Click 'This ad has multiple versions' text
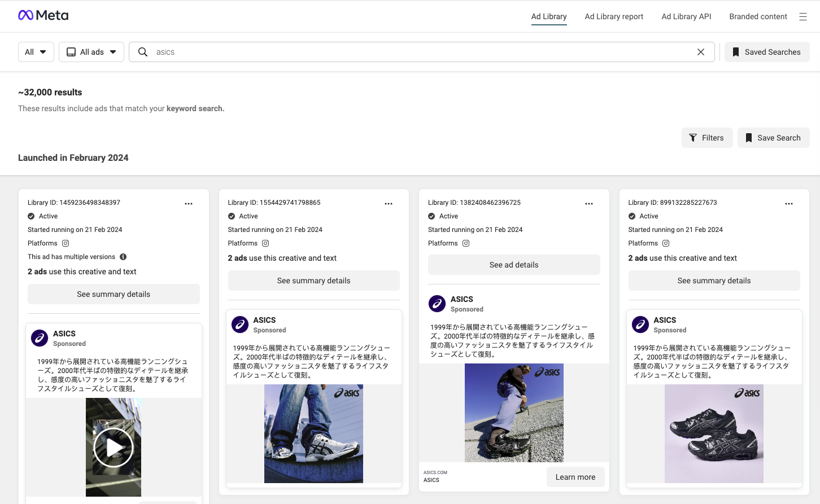The width and height of the screenshot is (820, 504). pyautogui.click(x=71, y=257)
